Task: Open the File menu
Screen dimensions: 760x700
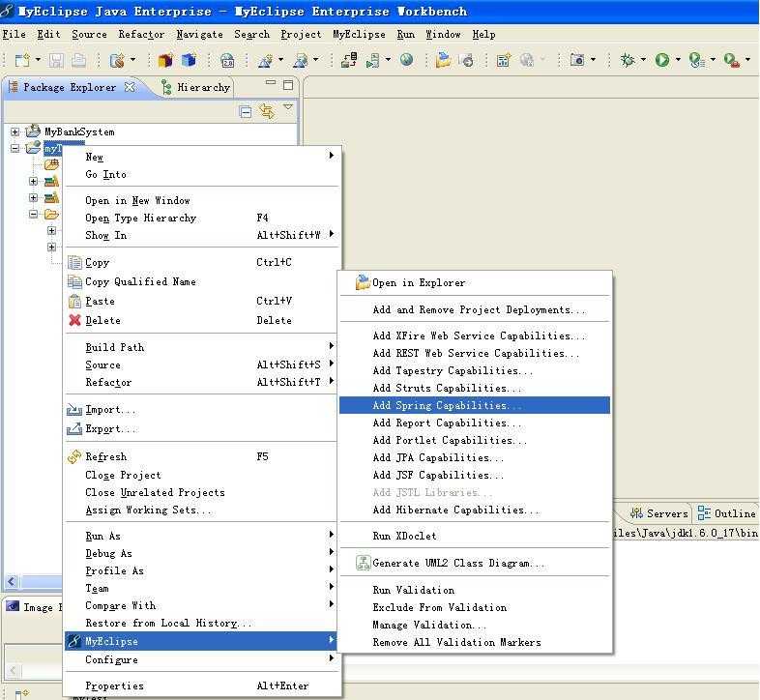Action: click(15, 35)
